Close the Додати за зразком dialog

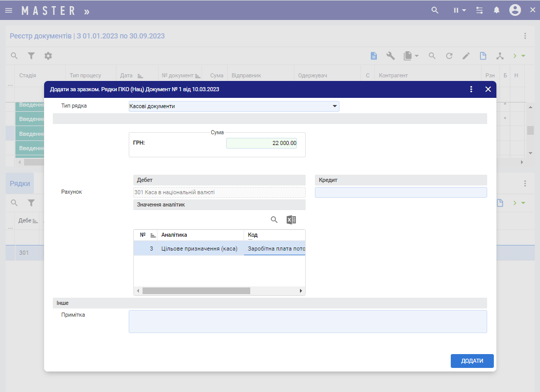(488, 89)
